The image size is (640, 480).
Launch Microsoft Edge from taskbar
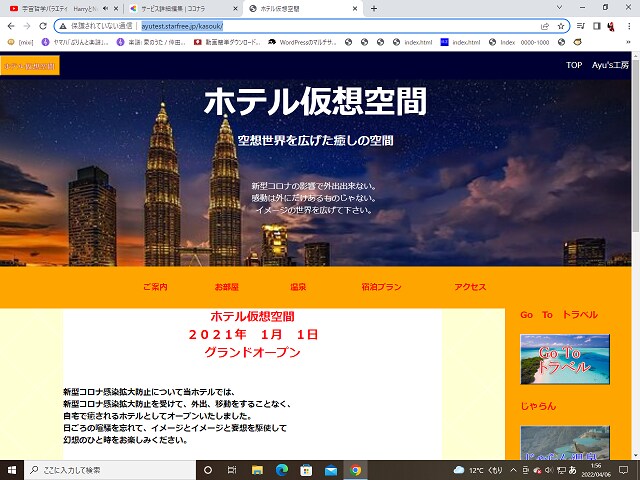282,470
